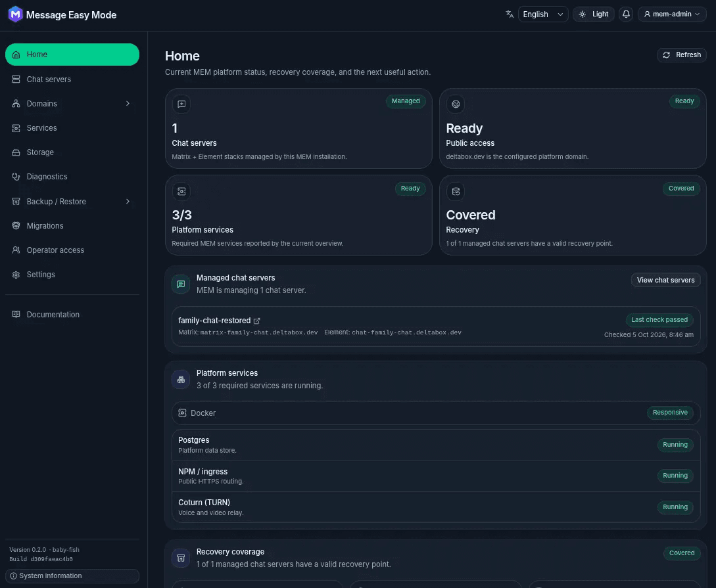Open the Services page

[72, 128]
